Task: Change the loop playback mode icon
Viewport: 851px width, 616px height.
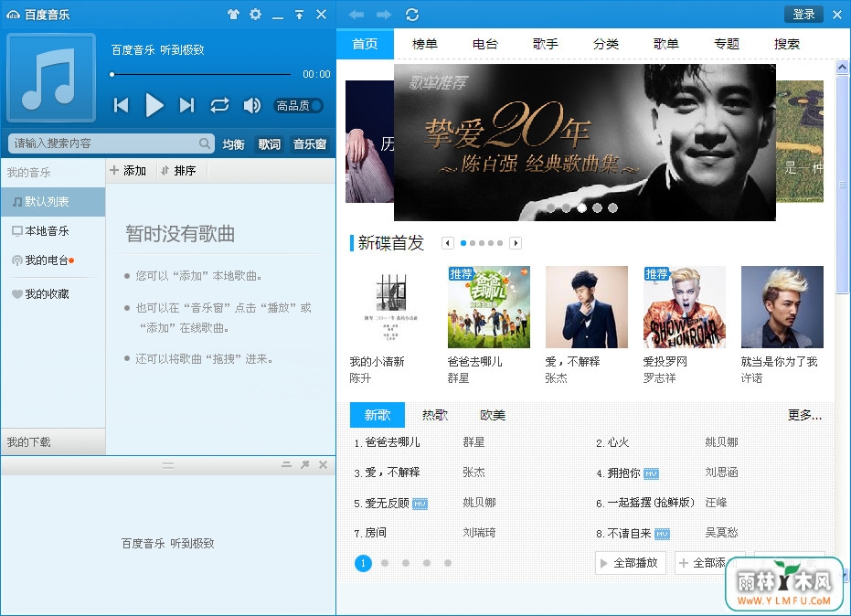Action: coord(219,105)
